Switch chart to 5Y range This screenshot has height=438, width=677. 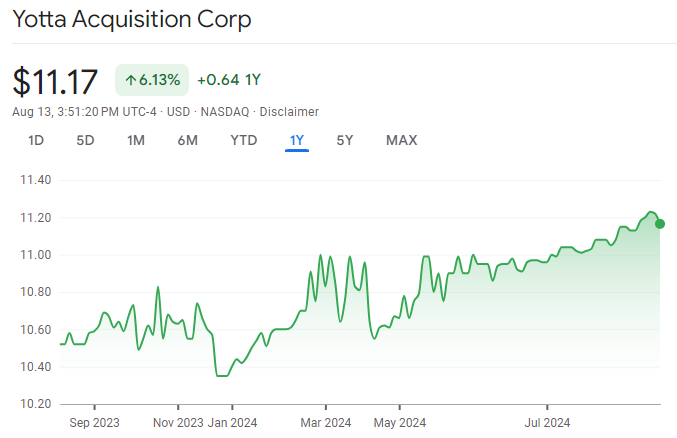pos(345,140)
